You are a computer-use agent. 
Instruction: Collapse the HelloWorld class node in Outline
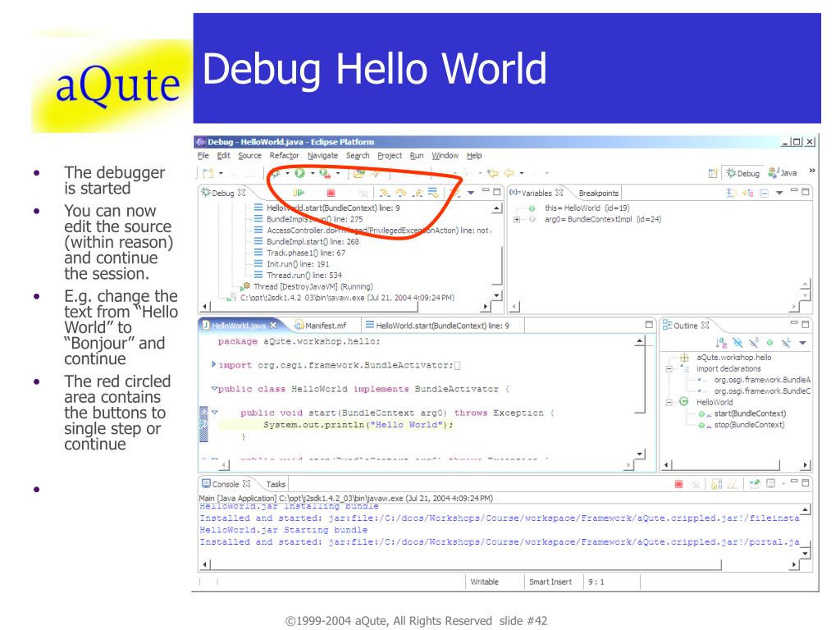[669, 402]
